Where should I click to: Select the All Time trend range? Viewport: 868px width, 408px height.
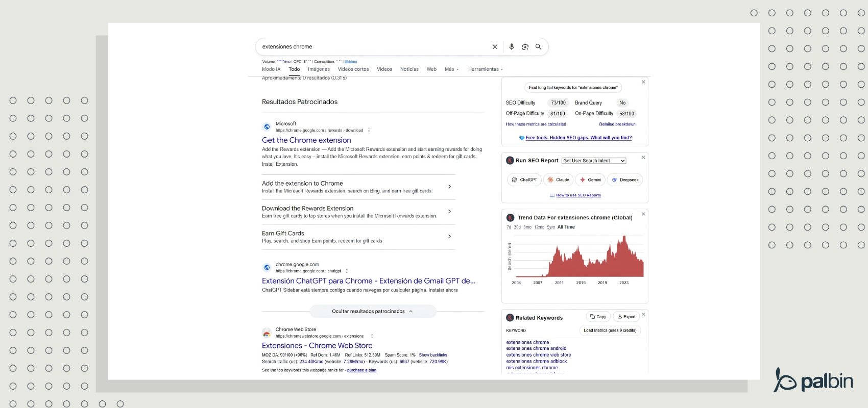click(566, 227)
